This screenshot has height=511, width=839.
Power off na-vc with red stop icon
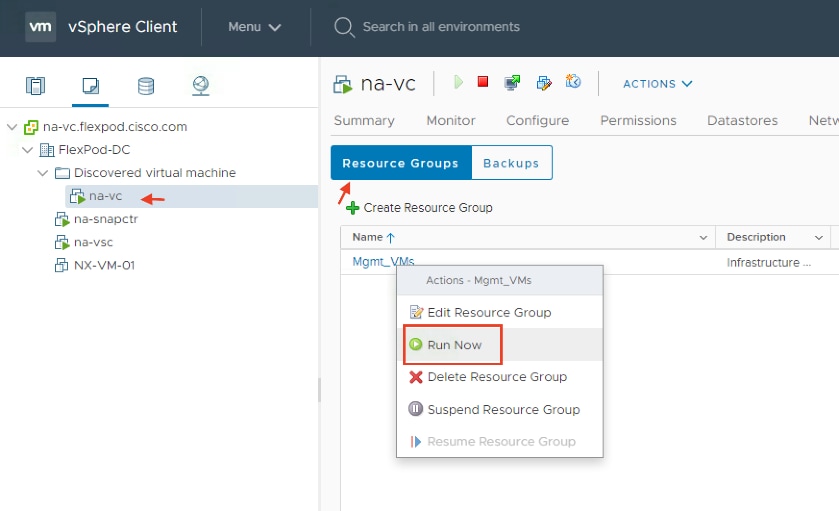pos(483,81)
